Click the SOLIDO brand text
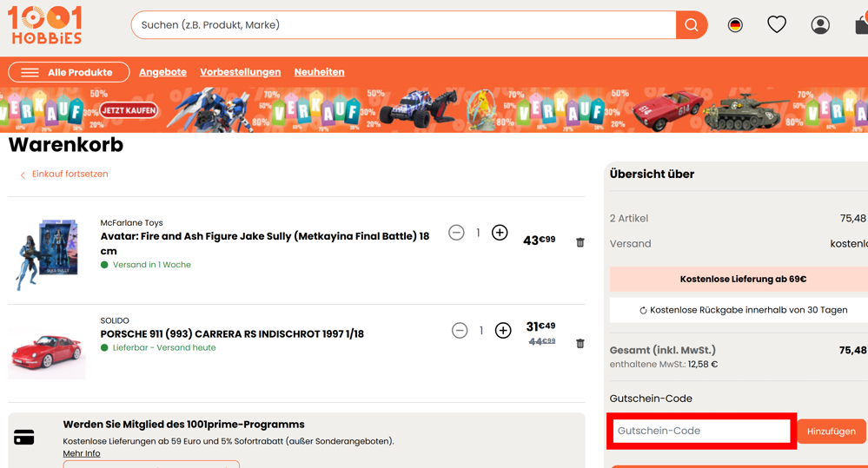Image resolution: width=868 pixels, height=468 pixels. [x=115, y=321]
